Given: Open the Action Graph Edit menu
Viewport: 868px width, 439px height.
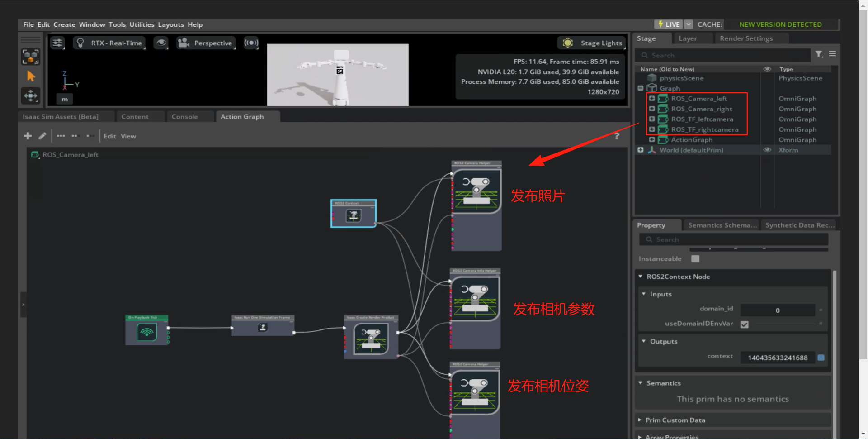Looking at the screenshot, I should 110,136.
